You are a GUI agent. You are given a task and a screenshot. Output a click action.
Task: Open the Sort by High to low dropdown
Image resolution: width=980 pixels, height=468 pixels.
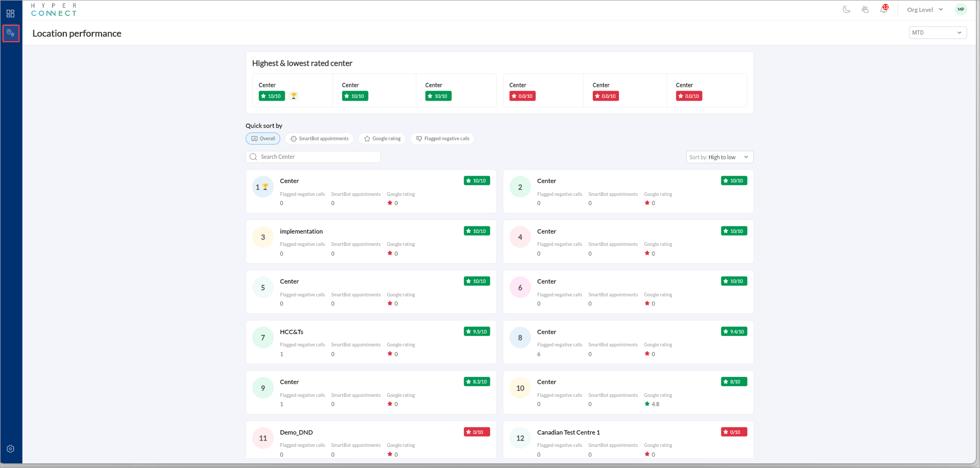tap(719, 157)
